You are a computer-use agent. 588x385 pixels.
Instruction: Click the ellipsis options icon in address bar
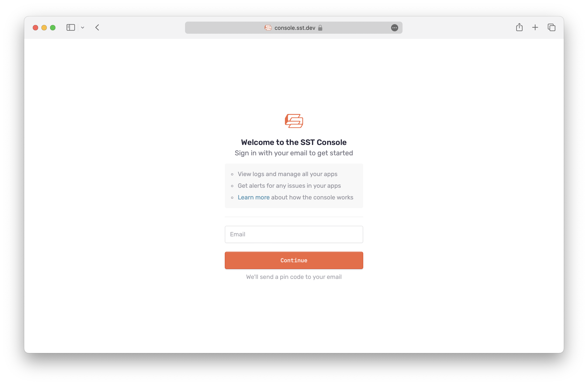(394, 27)
